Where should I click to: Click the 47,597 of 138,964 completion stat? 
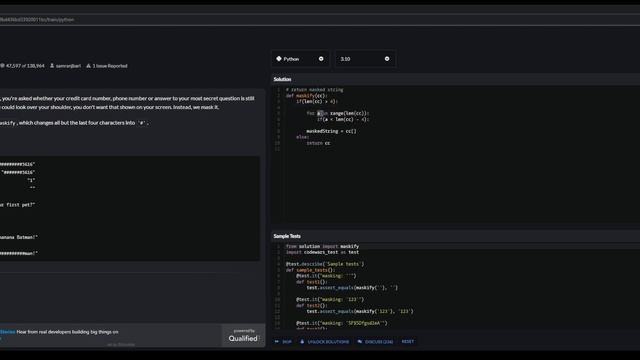(25, 66)
